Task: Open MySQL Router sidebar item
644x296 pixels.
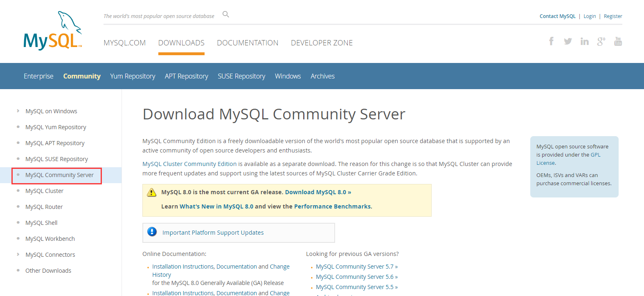Action: tap(44, 207)
